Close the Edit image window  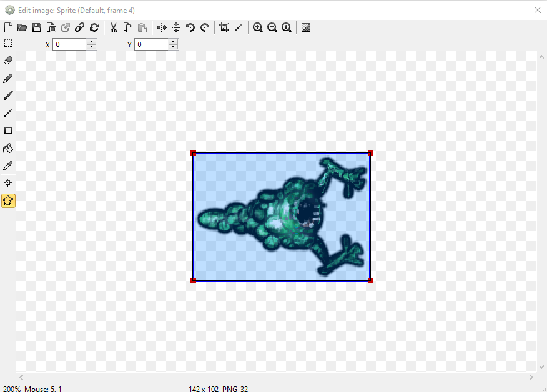coord(538,10)
